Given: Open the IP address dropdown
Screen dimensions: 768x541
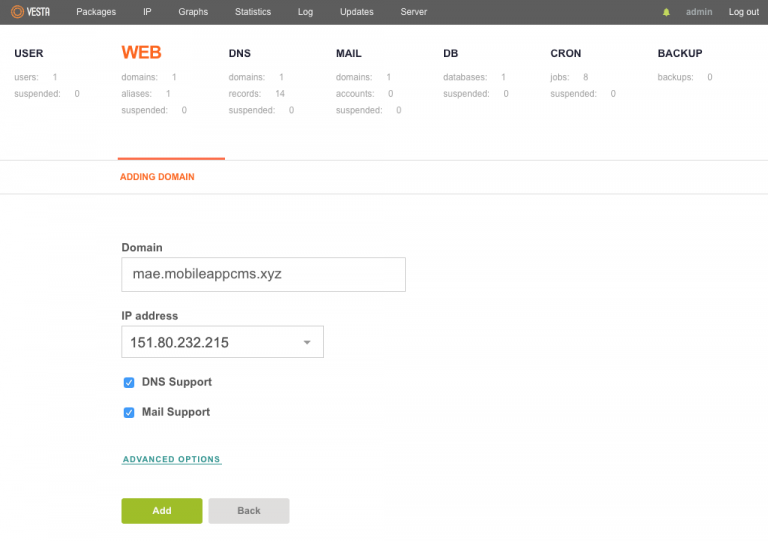Looking at the screenshot, I should (x=222, y=342).
